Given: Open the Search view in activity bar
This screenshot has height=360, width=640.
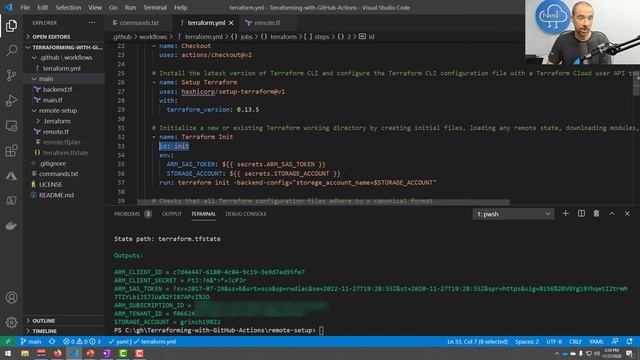Looking at the screenshot, I should coord(11,51).
